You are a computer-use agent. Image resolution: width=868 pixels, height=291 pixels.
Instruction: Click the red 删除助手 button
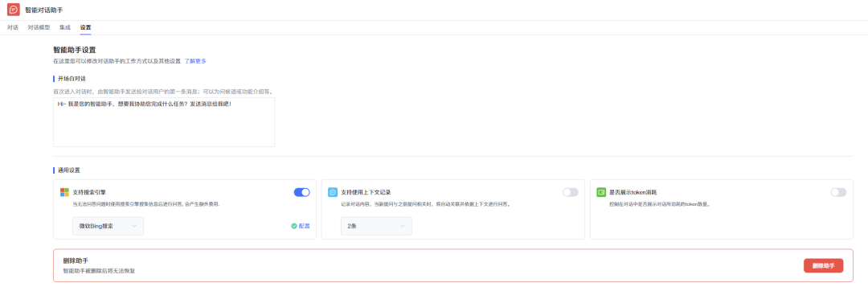pos(823,265)
